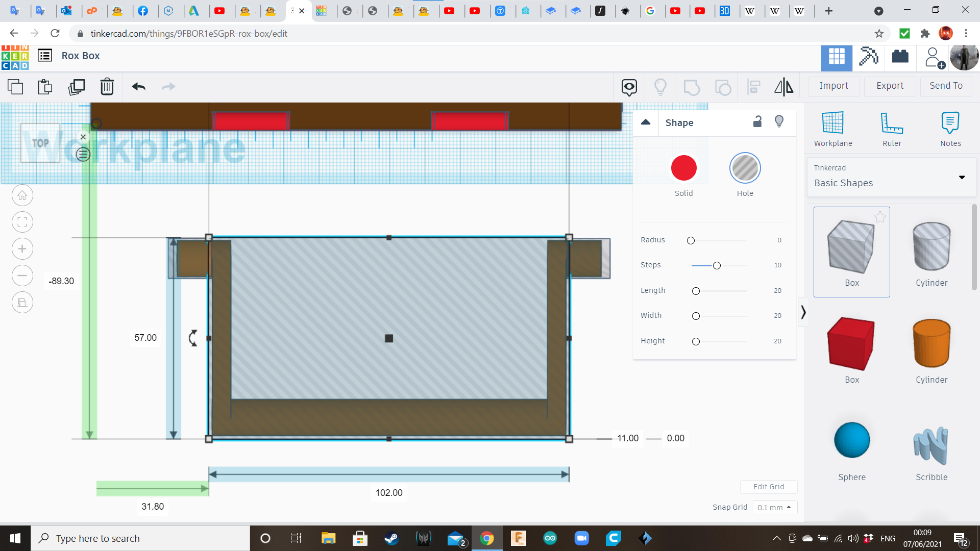This screenshot has height=551, width=980.
Task: Zoom in with the plus button
Action: pos(22,249)
